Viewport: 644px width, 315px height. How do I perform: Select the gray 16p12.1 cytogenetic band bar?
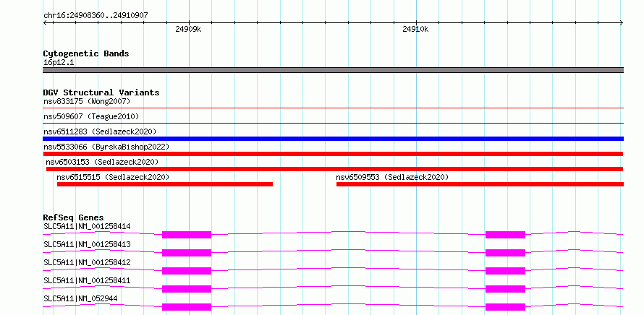pos(333,70)
